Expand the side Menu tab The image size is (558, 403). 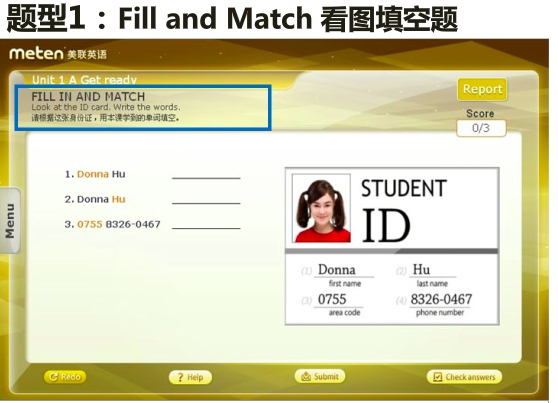(10, 221)
